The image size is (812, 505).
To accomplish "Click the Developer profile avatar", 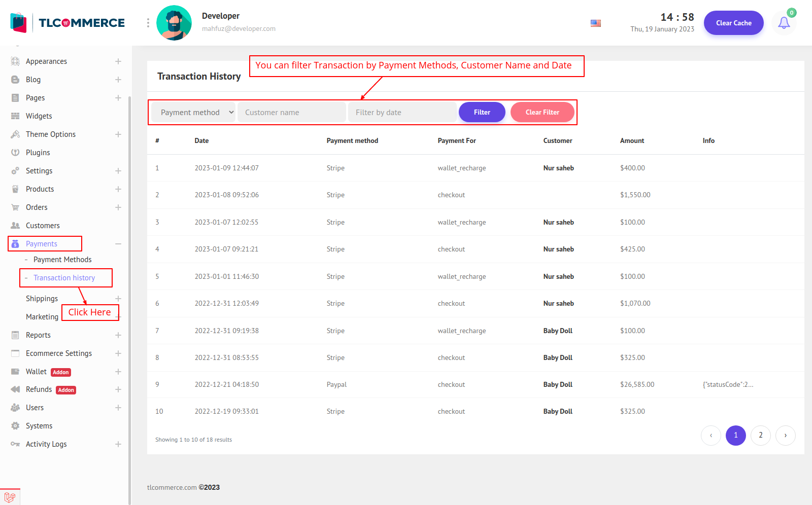I will click(174, 23).
